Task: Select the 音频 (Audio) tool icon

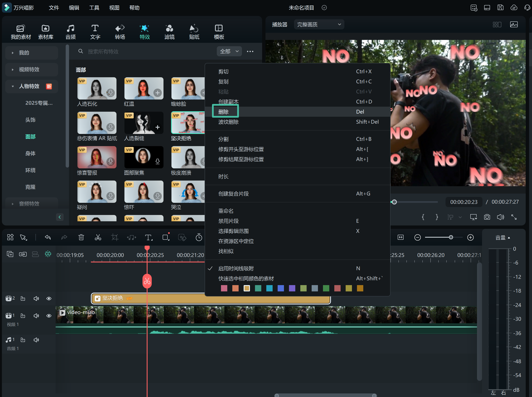Action: tap(70, 31)
